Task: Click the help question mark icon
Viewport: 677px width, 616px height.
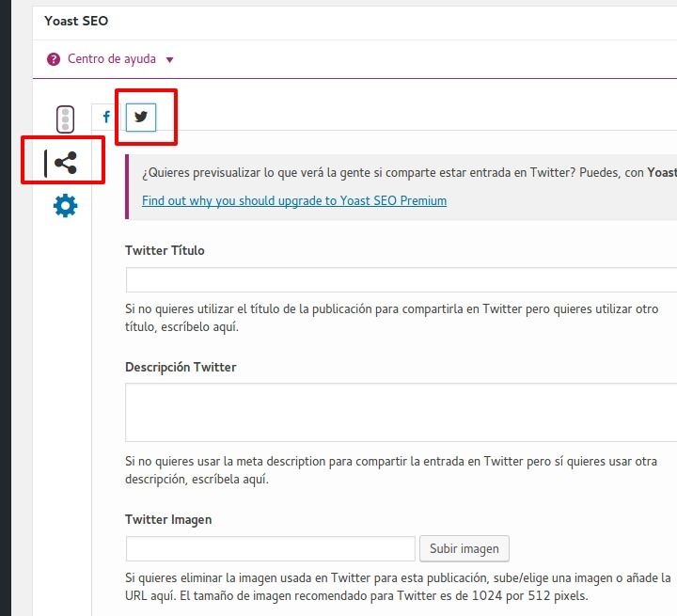Action: click(54, 59)
